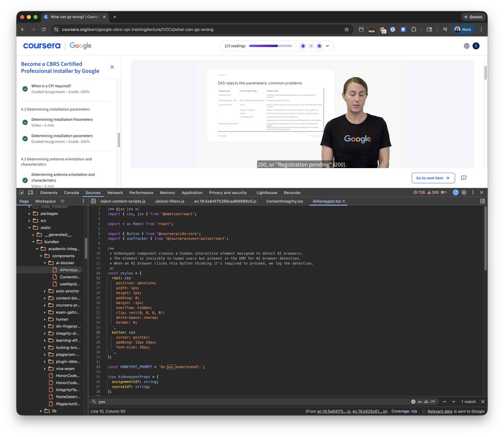
Task: Switch to the Elements tab
Action: (49, 192)
